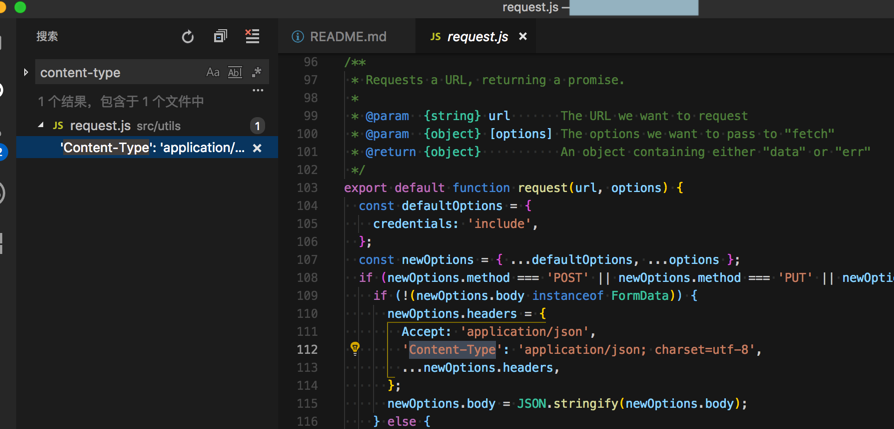
Task: Collapse all search results
Action: point(220,37)
